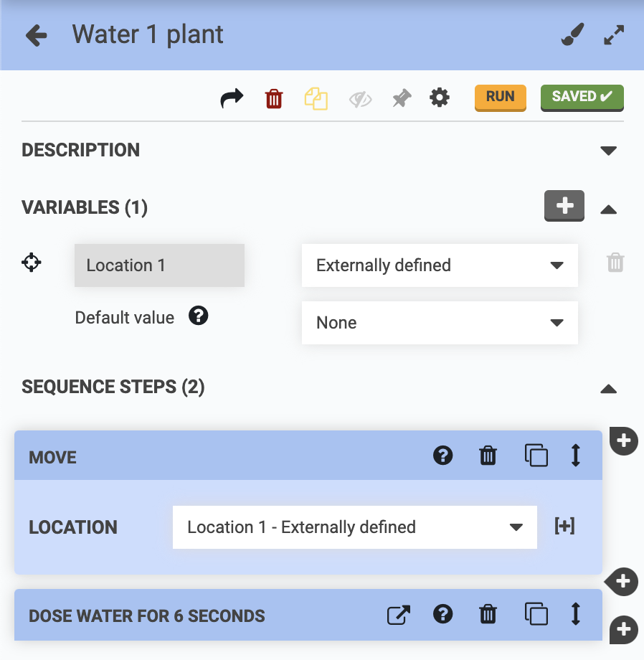Viewport: 644px width, 660px height.
Task: Open the MOVE step Location dropdown
Action: tap(354, 527)
